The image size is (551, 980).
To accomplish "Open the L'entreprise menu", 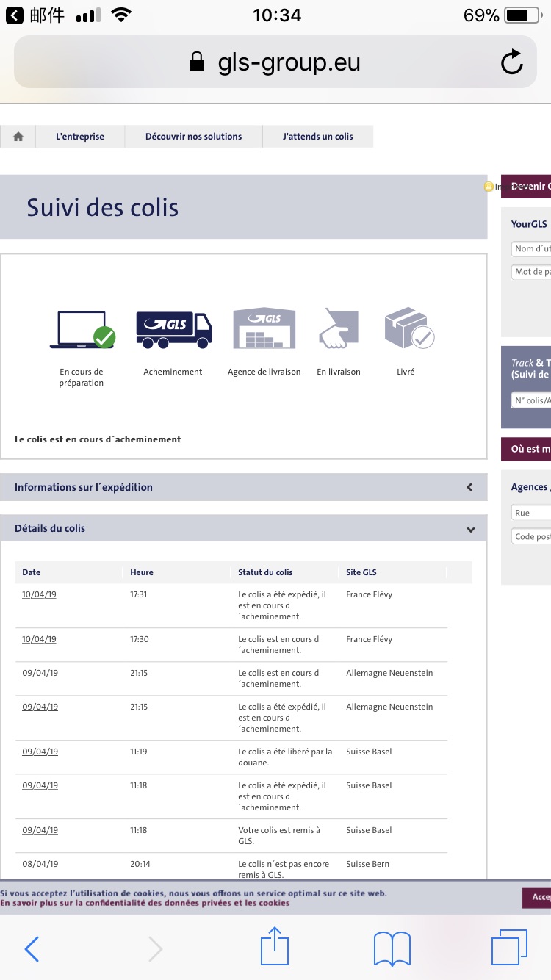I will tap(80, 137).
